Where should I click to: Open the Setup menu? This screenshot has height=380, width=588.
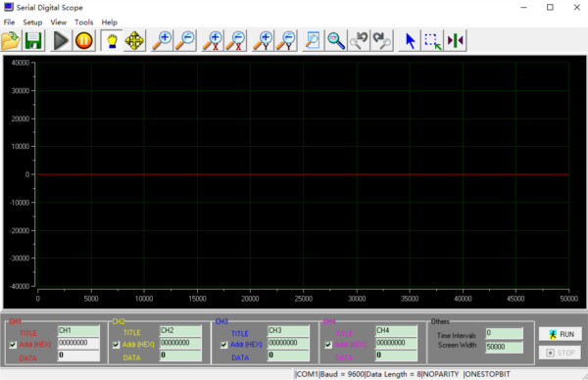click(x=32, y=23)
